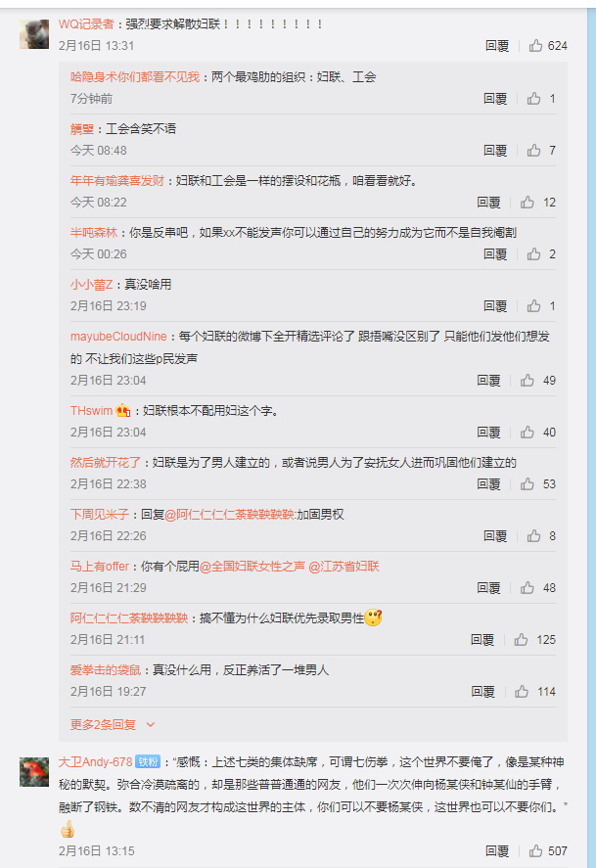This screenshot has height=868, width=596.
Task: Click the chevron next to 更多2条回复
Action: pyautogui.click(x=151, y=724)
